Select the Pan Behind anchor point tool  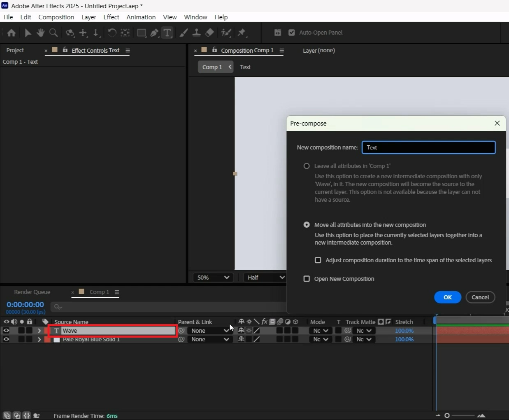click(x=125, y=33)
